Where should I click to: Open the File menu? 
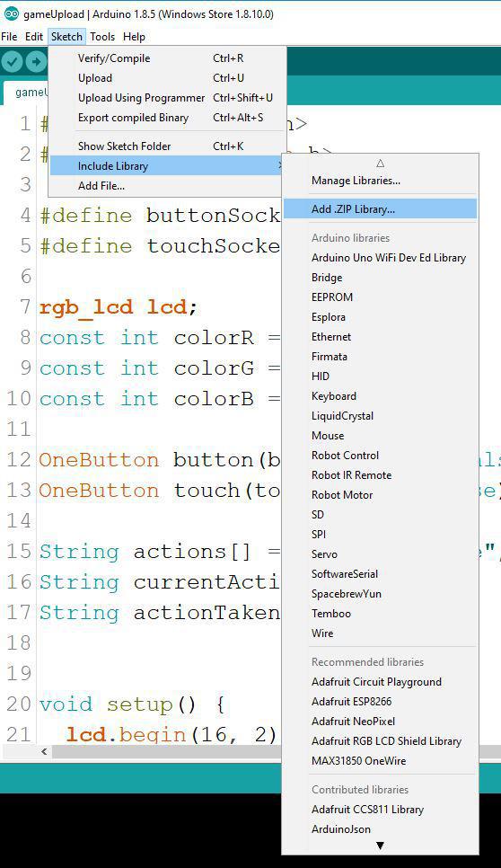click(x=9, y=37)
